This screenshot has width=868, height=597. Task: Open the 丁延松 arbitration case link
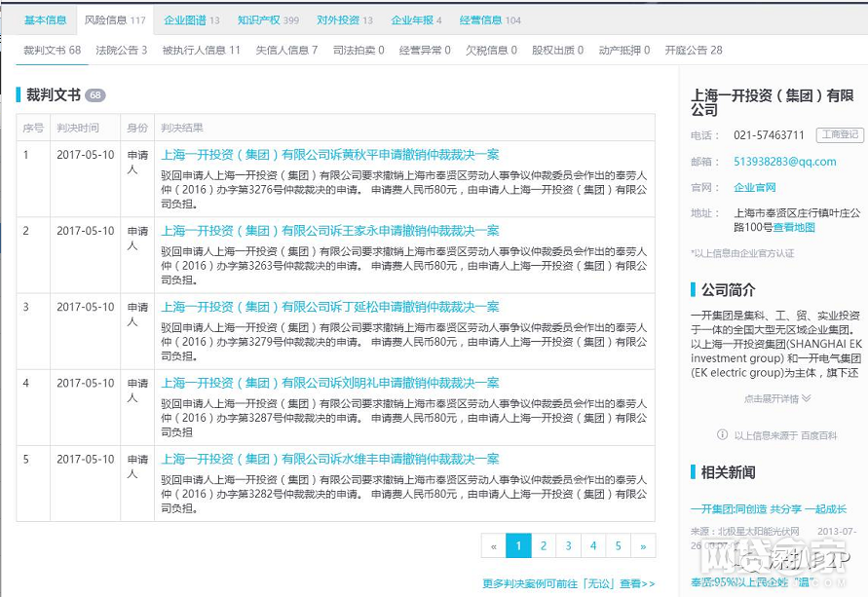[x=330, y=307]
